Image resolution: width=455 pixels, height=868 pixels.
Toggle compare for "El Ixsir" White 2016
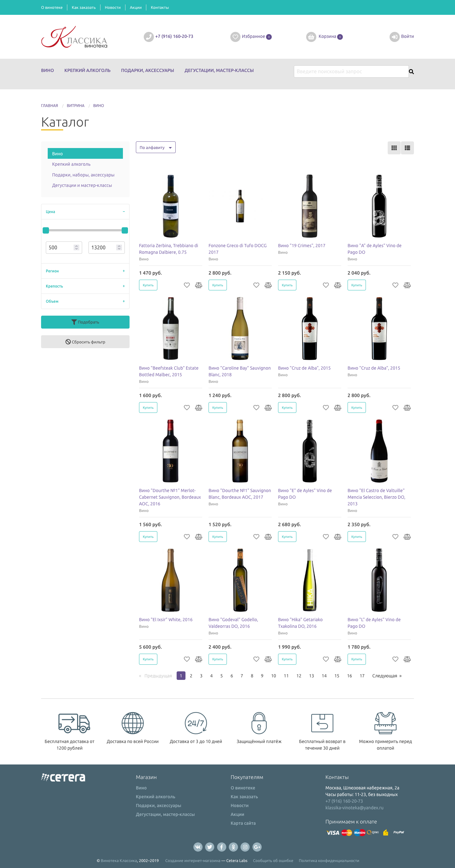199,659
